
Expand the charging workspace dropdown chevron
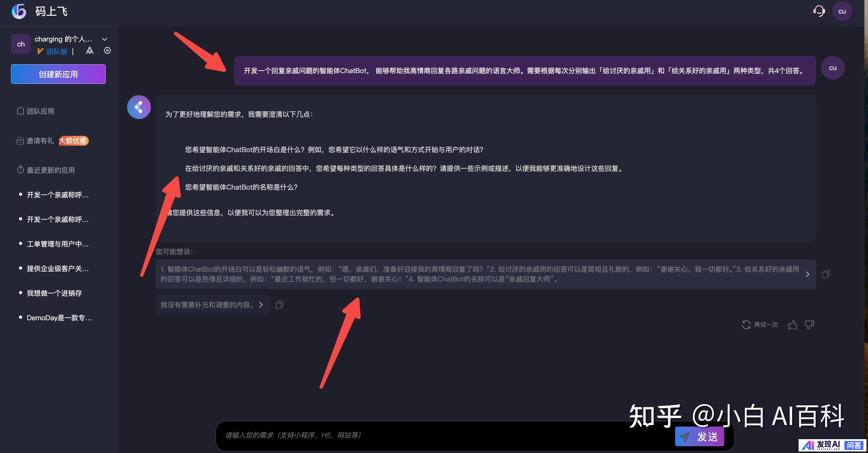coord(104,39)
